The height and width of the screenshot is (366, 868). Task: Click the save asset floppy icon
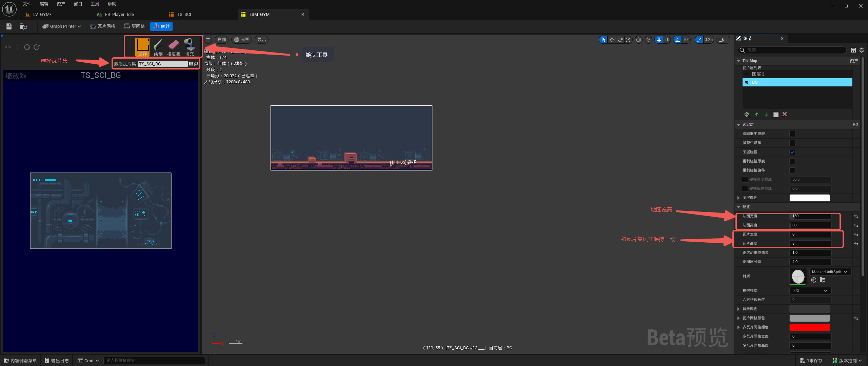coord(9,26)
